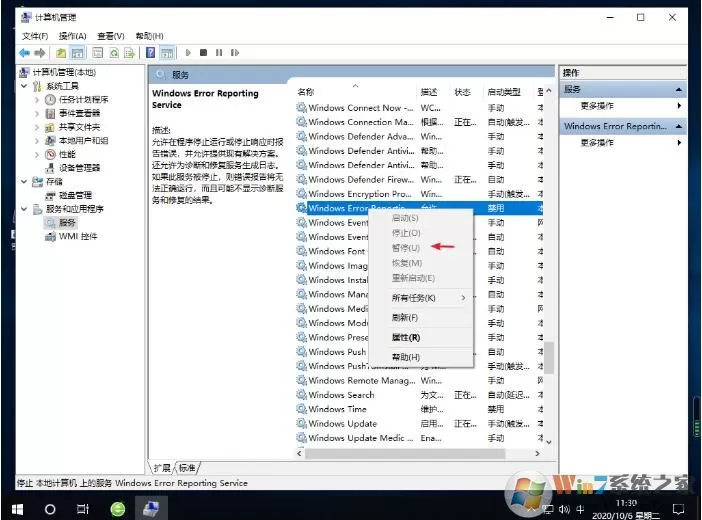Click the blue help question mark icon
Viewport: 702px width, 520px height.
click(x=151, y=53)
